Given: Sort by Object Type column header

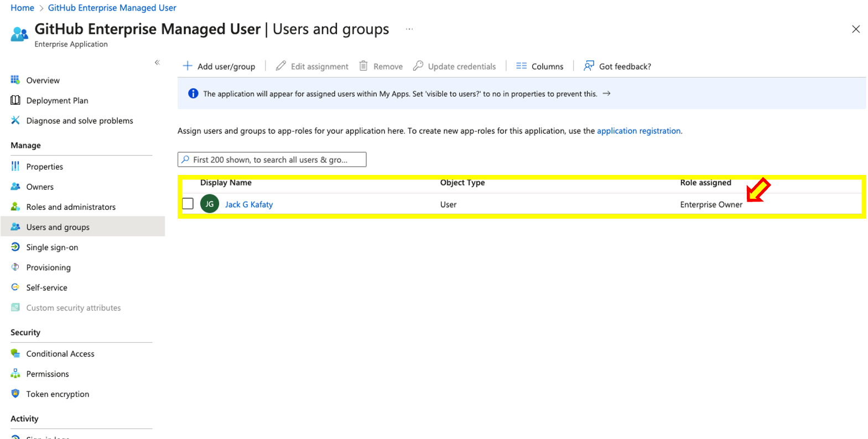Looking at the screenshot, I should pos(462,183).
